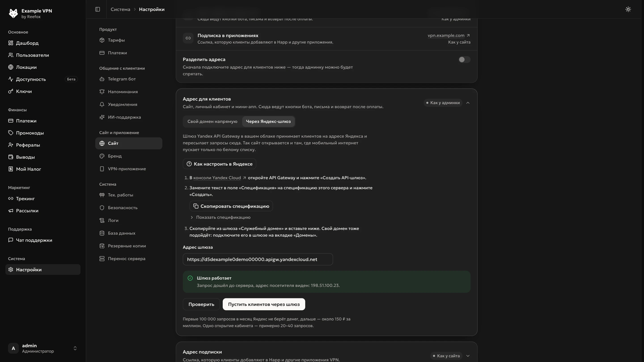644x362 pixels.
Task: Click the Адрес шлюза input field
Action: (x=258, y=259)
